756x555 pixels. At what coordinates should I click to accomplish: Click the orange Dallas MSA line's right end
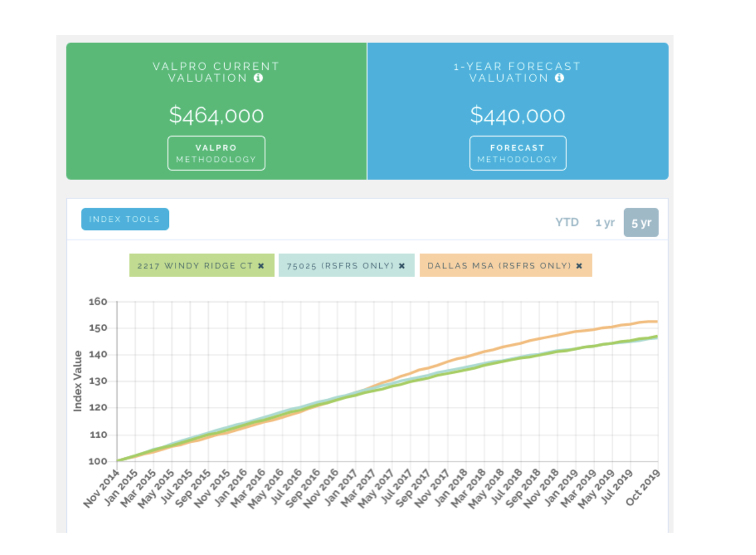(x=656, y=322)
